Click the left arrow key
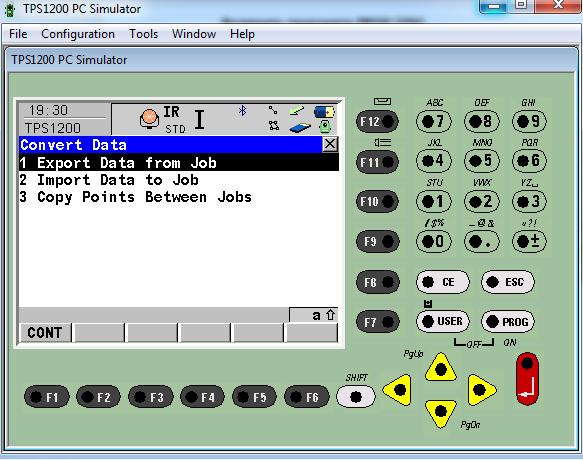Image resolution: width=583 pixels, height=460 pixels. click(x=398, y=390)
